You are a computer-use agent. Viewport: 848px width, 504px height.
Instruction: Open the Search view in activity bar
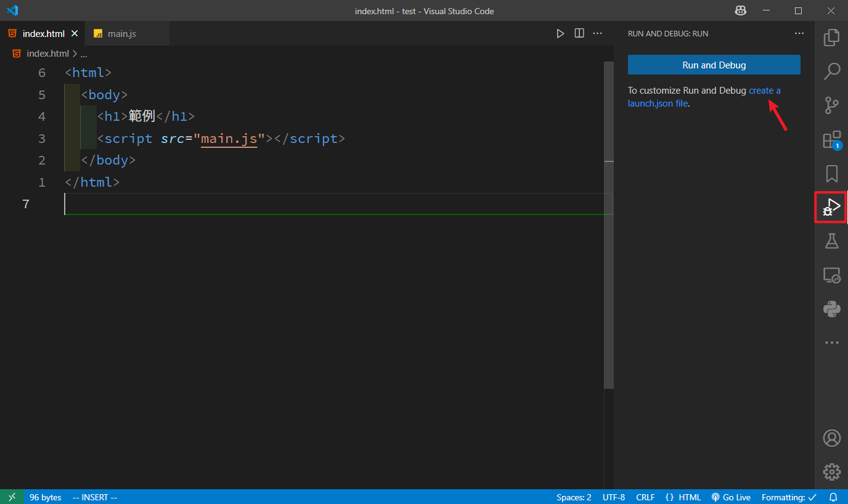coord(831,71)
